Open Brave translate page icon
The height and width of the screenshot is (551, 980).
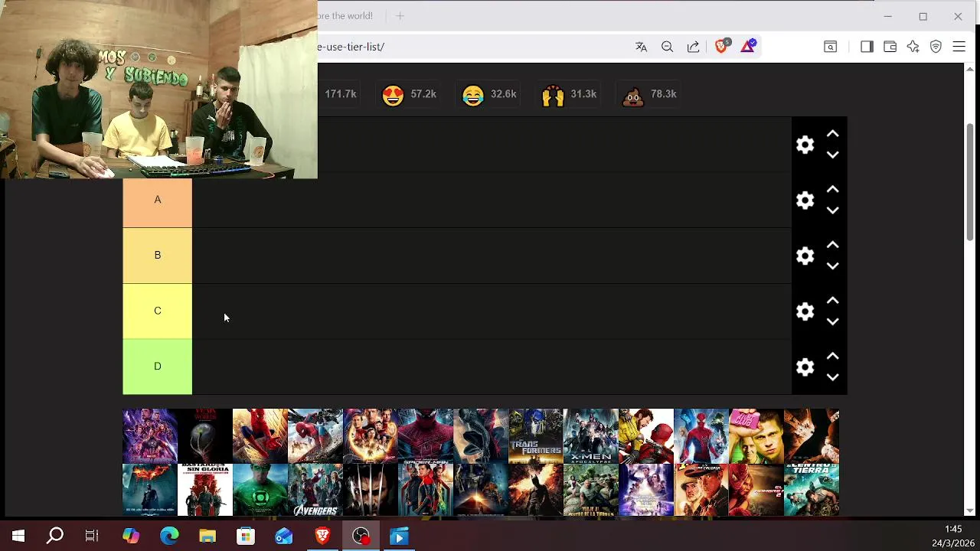[641, 47]
